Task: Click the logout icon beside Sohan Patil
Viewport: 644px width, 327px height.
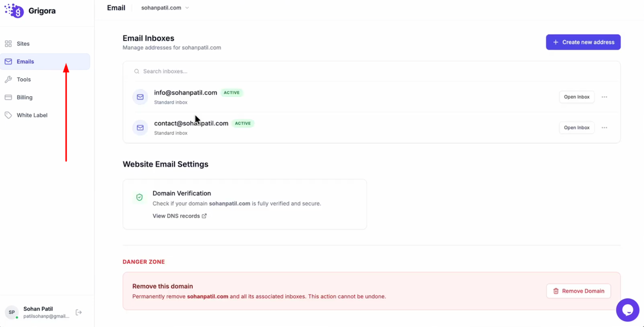Action: (79, 312)
